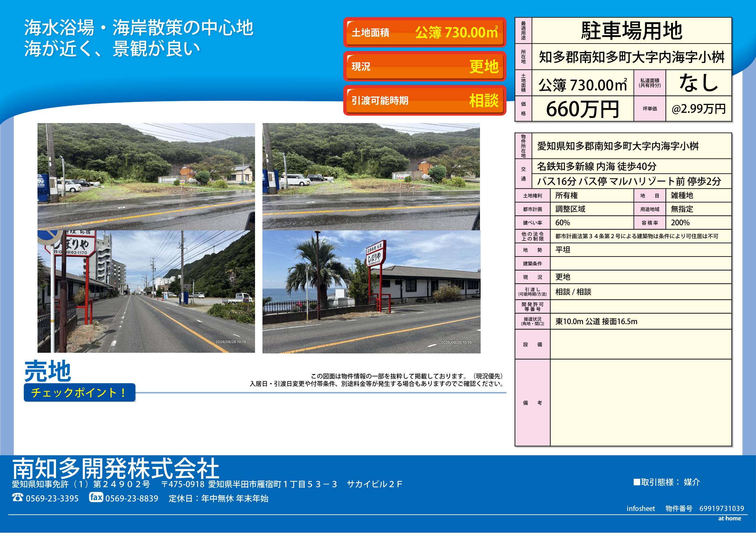The image size is (756, 534).
Task: Click the orange 土地面積 banner
Action: 425,33
